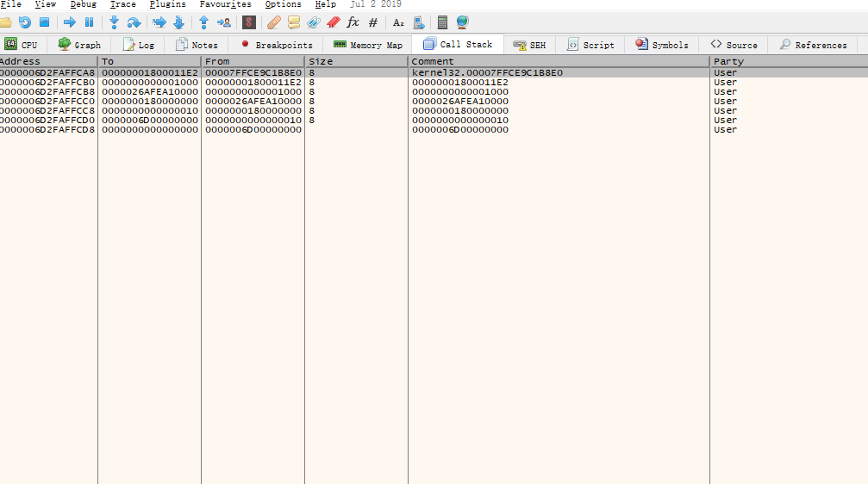
Task: Click the Trace Into down-arrow icon
Action: coord(178,22)
